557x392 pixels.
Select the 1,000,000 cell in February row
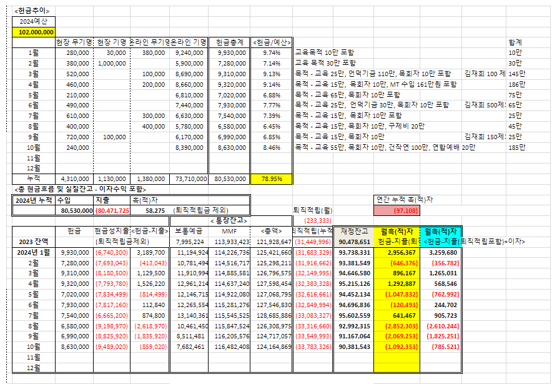(112, 64)
